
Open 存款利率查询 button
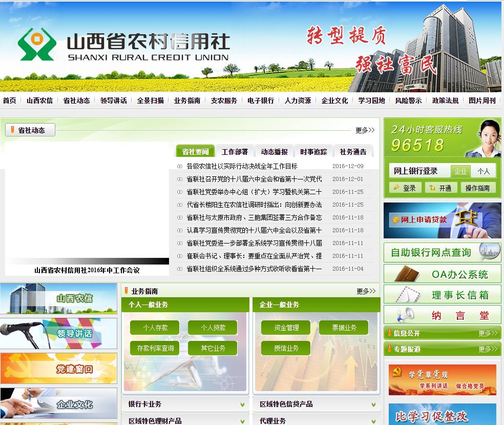click(155, 348)
